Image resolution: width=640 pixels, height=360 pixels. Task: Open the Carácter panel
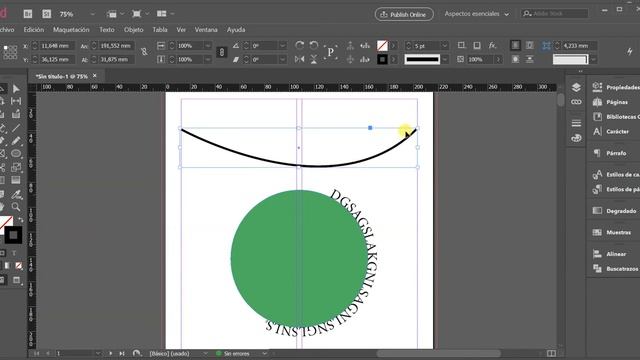pos(611,131)
